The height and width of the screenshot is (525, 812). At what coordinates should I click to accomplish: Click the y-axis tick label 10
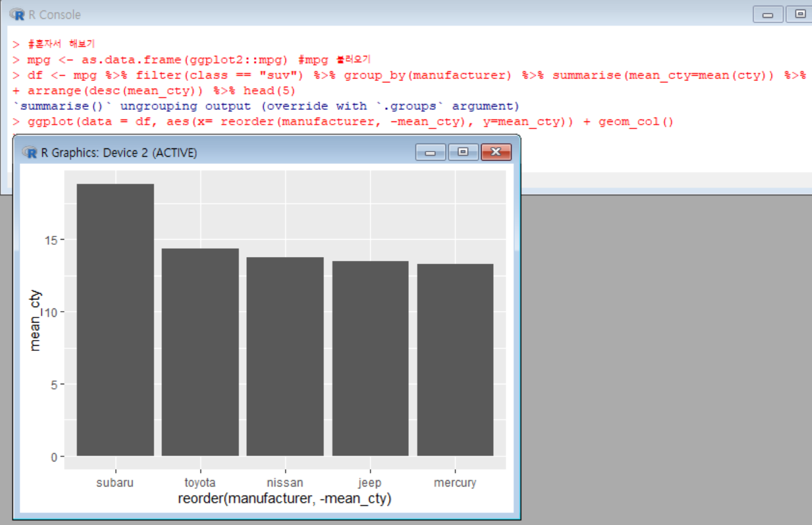[50, 312]
